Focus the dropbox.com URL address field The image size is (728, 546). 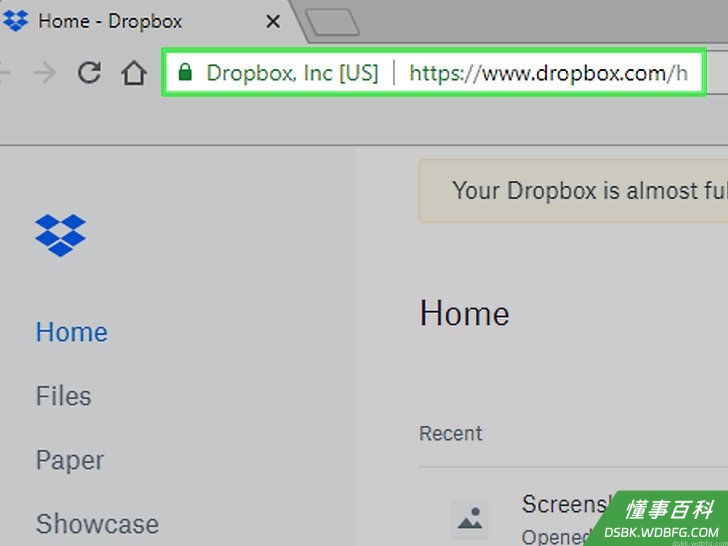[548, 73]
